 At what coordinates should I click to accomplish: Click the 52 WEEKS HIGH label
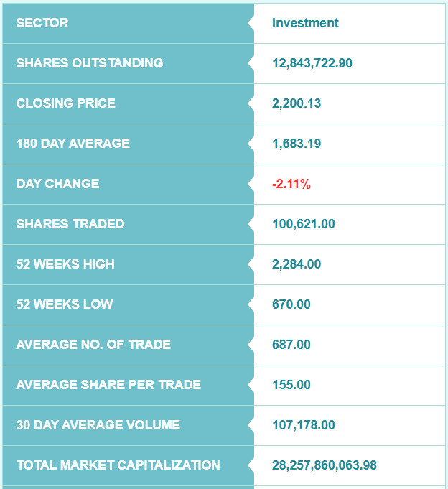pyautogui.click(x=65, y=264)
